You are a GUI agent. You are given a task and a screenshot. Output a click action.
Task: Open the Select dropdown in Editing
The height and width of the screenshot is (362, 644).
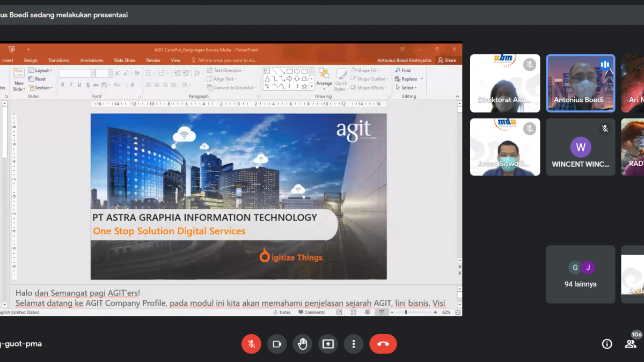[x=405, y=87]
